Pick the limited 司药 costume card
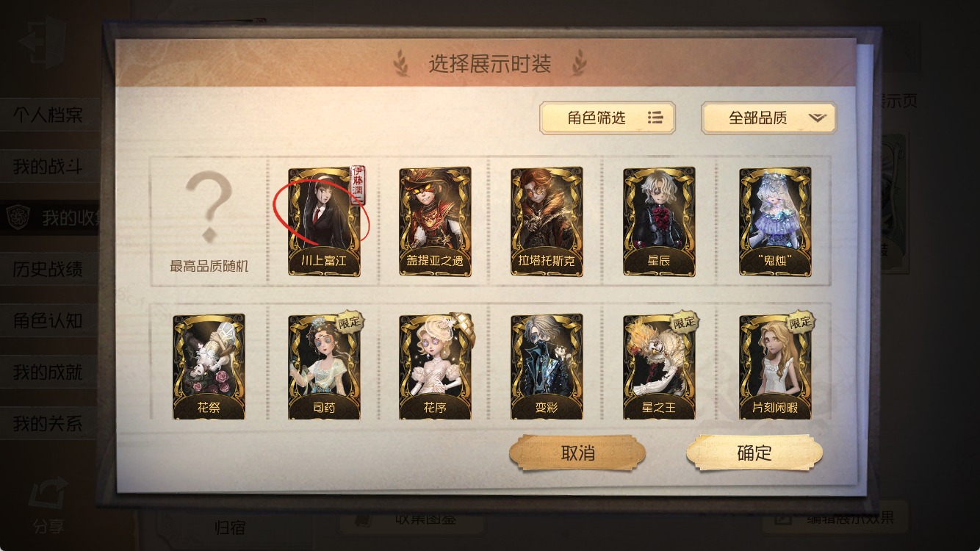Screen dimensions: 980x551 (324, 367)
